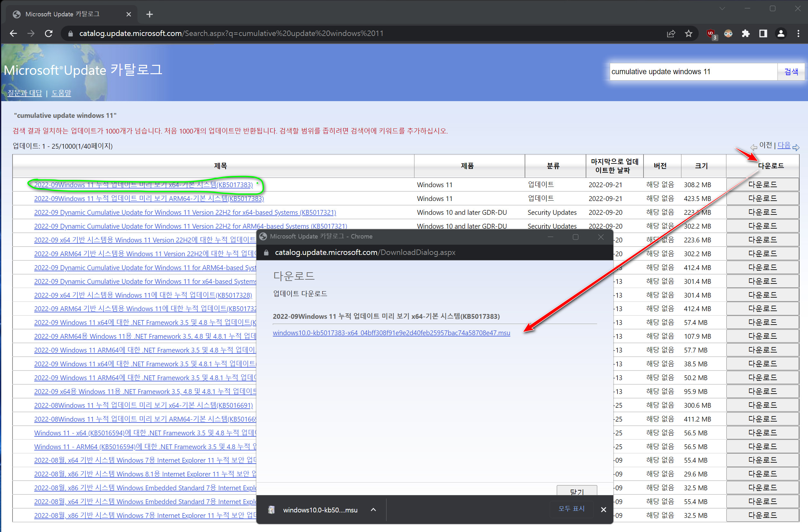The height and width of the screenshot is (532, 808).
Task: Toggle the browser side panel icon
Action: tap(763, 33)
